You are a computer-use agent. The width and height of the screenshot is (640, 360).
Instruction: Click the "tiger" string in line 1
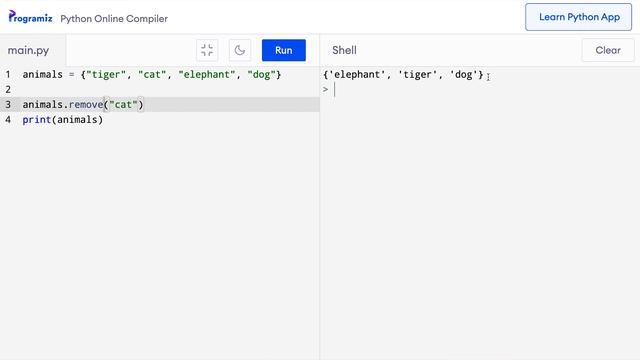pos(106,75)
